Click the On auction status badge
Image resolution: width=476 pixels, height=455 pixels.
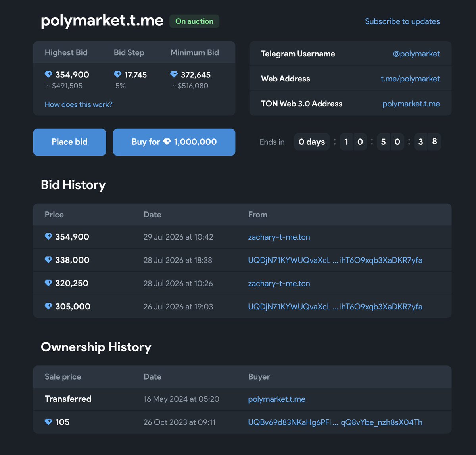194,21
